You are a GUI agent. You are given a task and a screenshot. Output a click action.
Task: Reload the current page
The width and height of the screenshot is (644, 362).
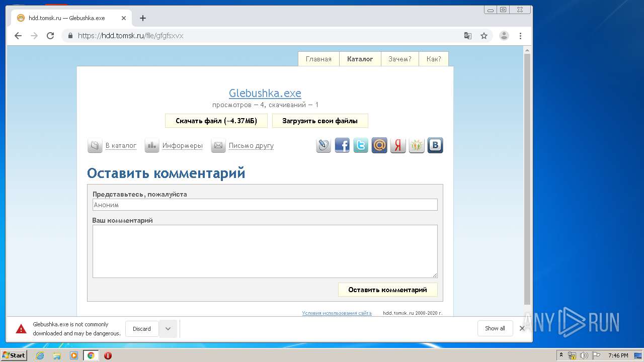(x=50, y=36)
